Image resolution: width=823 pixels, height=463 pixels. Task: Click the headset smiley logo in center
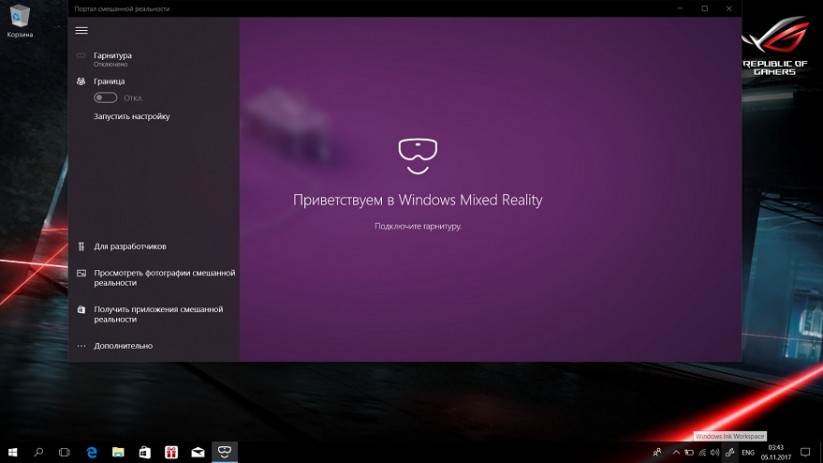(418, 156)
